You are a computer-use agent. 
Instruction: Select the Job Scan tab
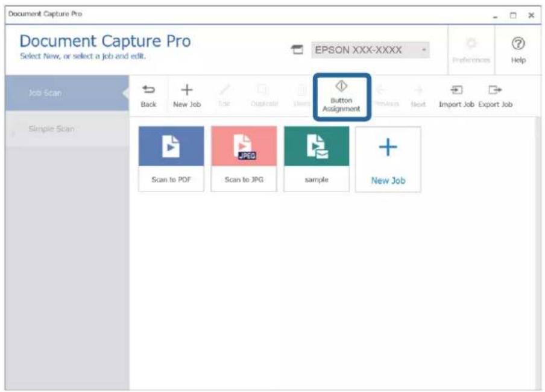[x=67, y=93]
